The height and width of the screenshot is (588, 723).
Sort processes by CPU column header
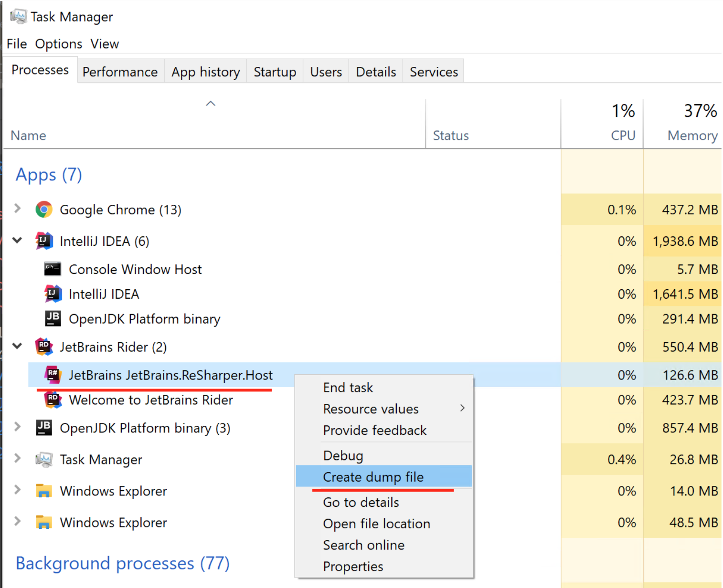[x=622, y=136]
